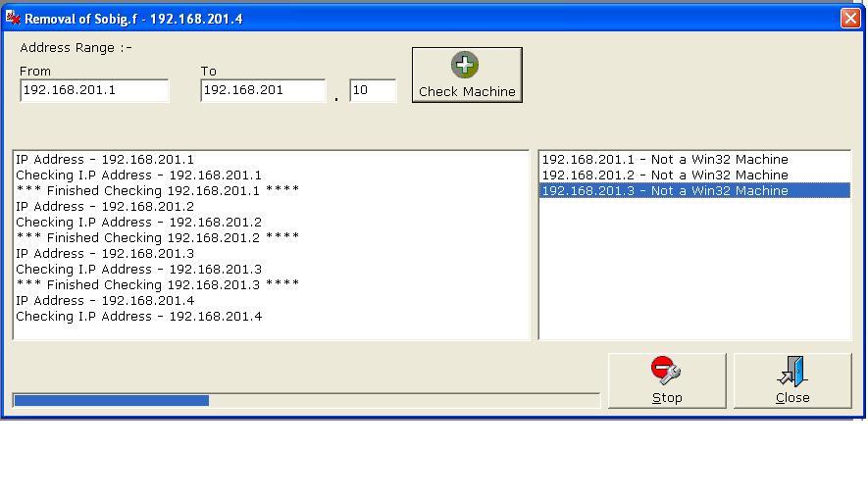The image size is (868, 502).
Task: Click log line 'IP Address - 192.168.201.2'
Action: click(105, 206)
